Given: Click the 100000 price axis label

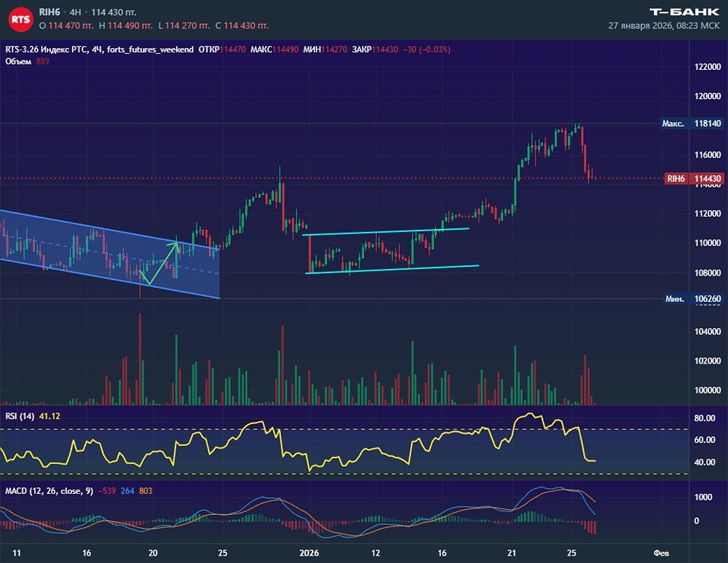Looking at the screenshot, I should pos(708,390).
